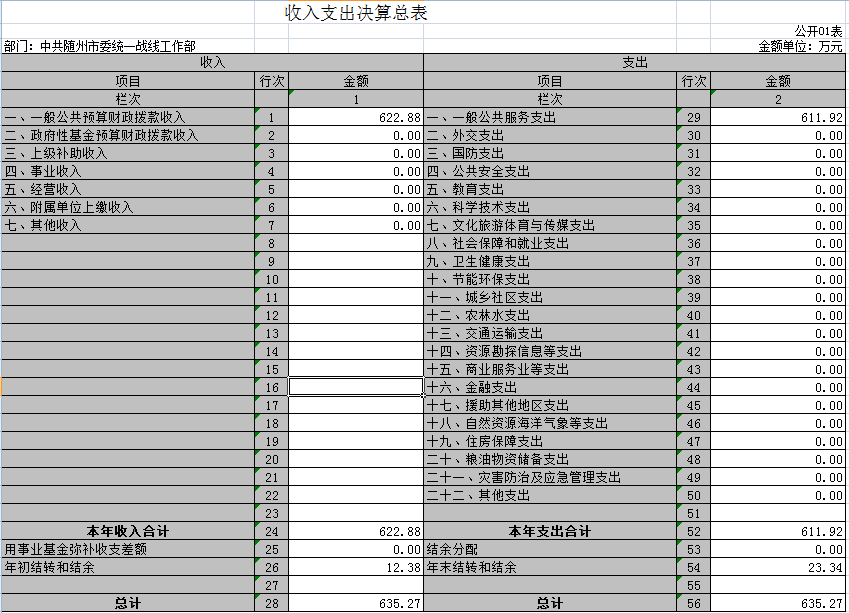Click the cell 一、一般公共预算财政拨款收入

[95, 118]
